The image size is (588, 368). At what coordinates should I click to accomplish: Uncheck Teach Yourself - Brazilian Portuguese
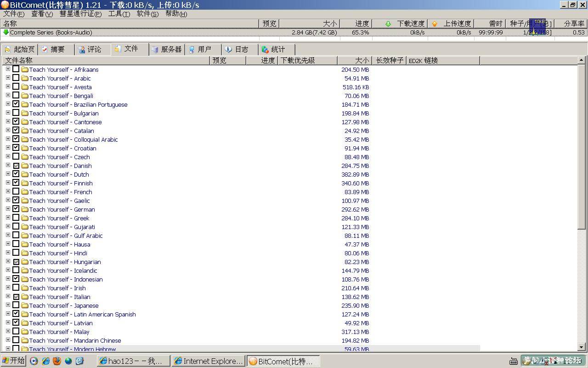point(16,104)
